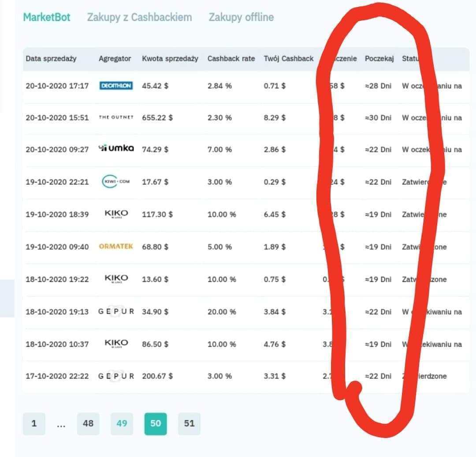Click the Twój Cashback column header
The width and height of the screenshot is (476, 457).
pos(289,59)
